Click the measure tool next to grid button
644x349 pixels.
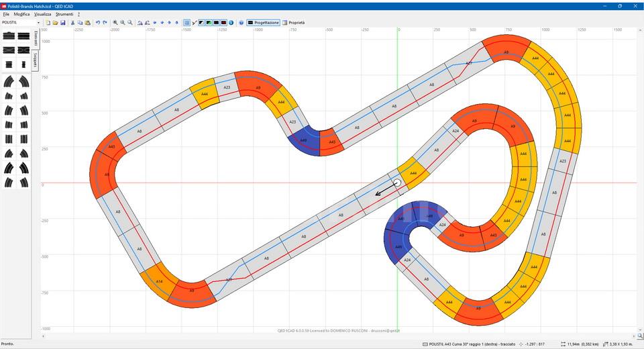195,23
